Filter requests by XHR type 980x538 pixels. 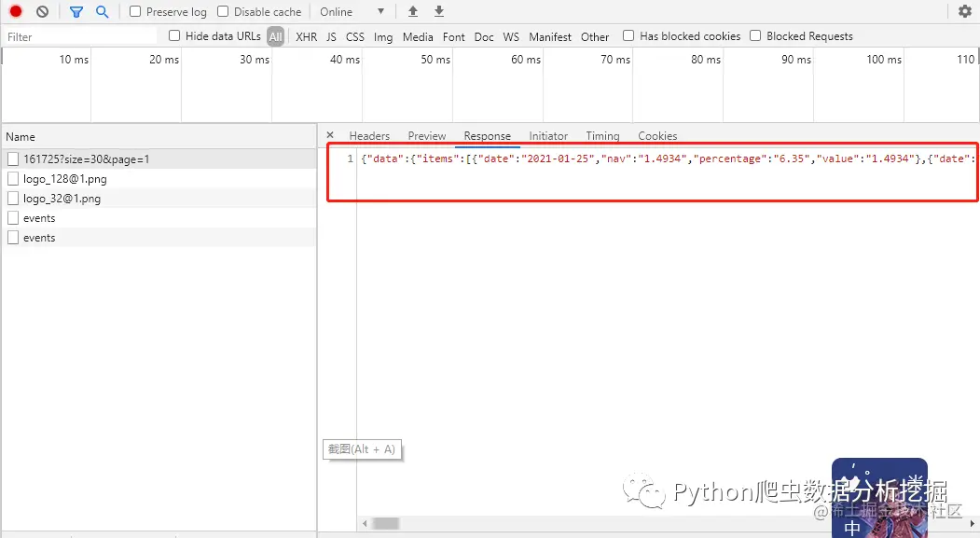coord(306,37)
